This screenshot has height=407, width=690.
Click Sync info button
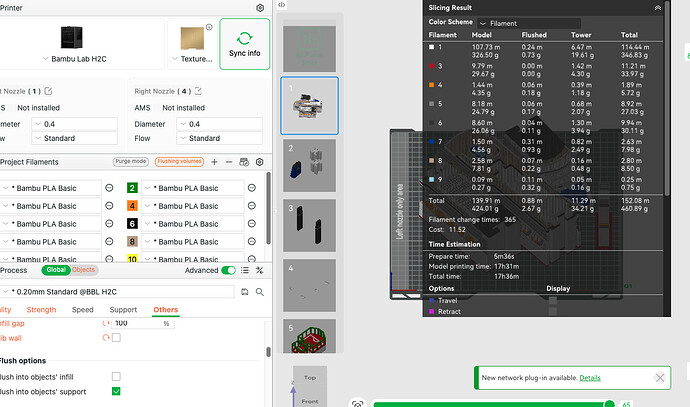[x=245, y=44]
